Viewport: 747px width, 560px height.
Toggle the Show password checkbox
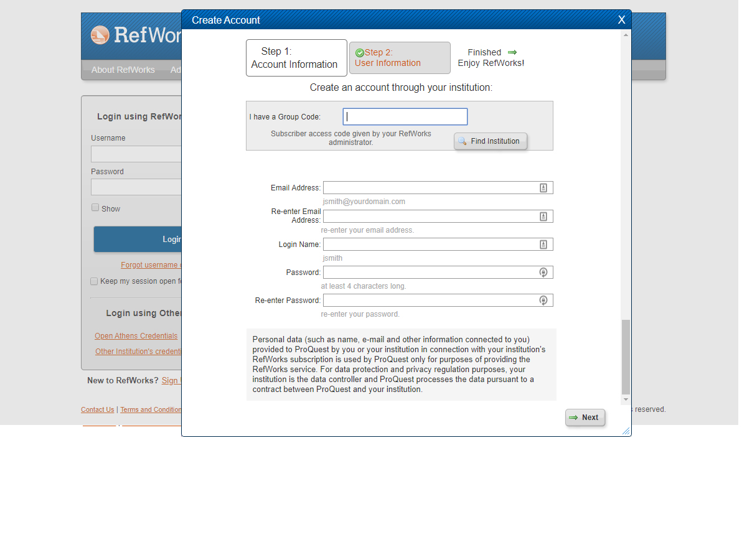pyautogui.click(x=95, y=208)
